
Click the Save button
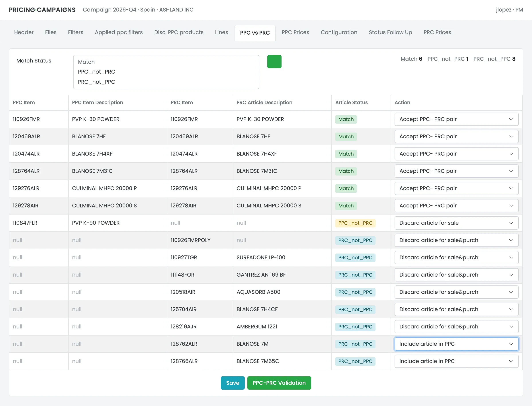(x=233, y=383)
